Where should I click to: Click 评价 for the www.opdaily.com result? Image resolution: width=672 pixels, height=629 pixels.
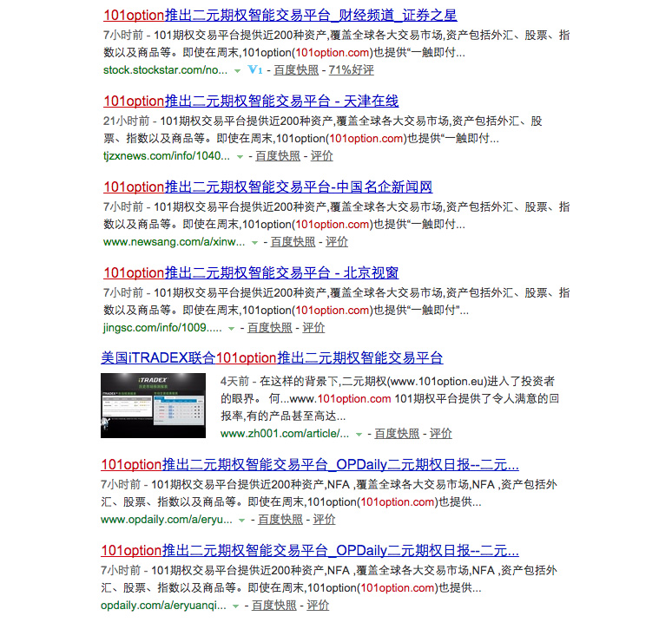pos(325,520)
